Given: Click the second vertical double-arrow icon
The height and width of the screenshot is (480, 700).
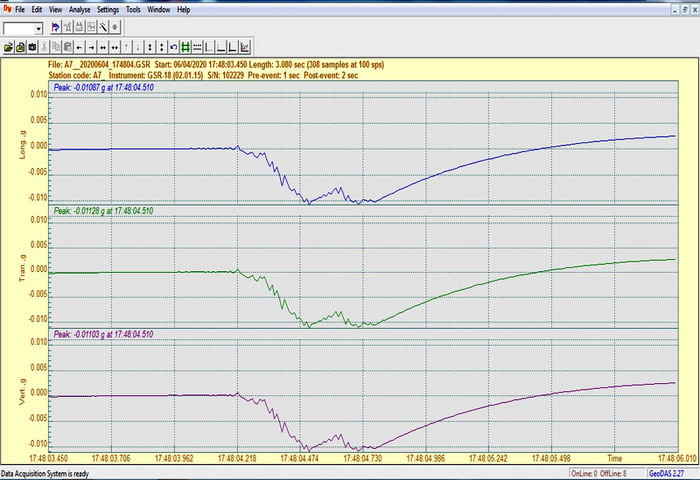Looking at the screenshot, I should [162, 47].
